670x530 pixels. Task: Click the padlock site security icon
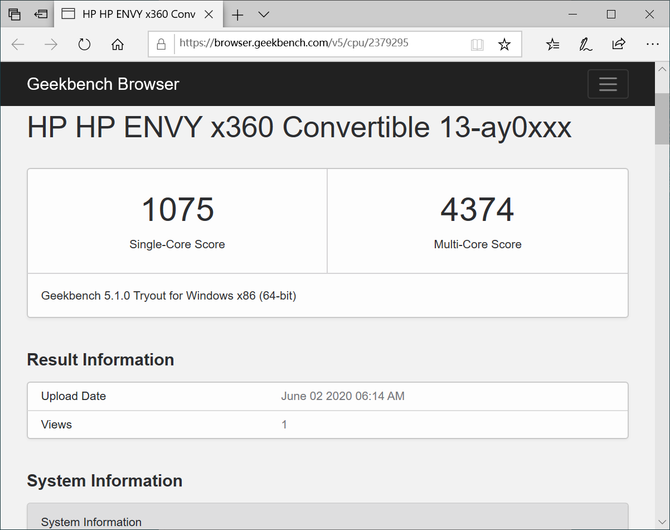pyautogui.click(x=161, y=44)
